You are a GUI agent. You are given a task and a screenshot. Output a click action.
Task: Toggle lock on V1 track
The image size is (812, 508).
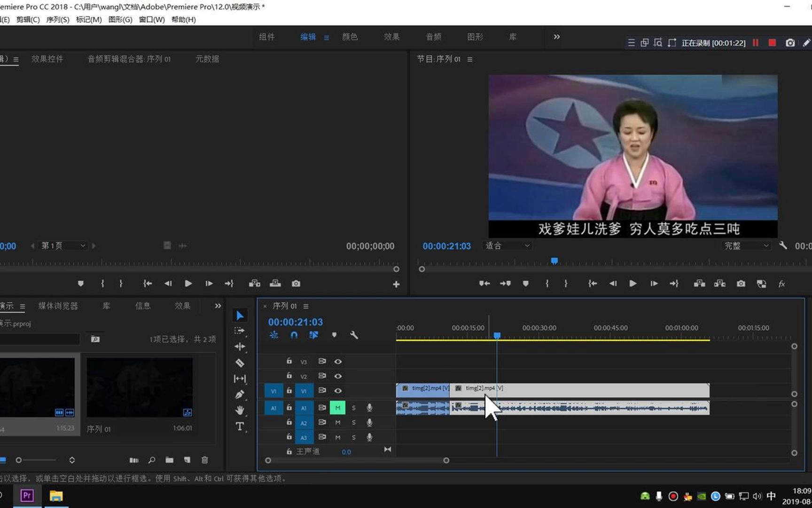point(289,390)
